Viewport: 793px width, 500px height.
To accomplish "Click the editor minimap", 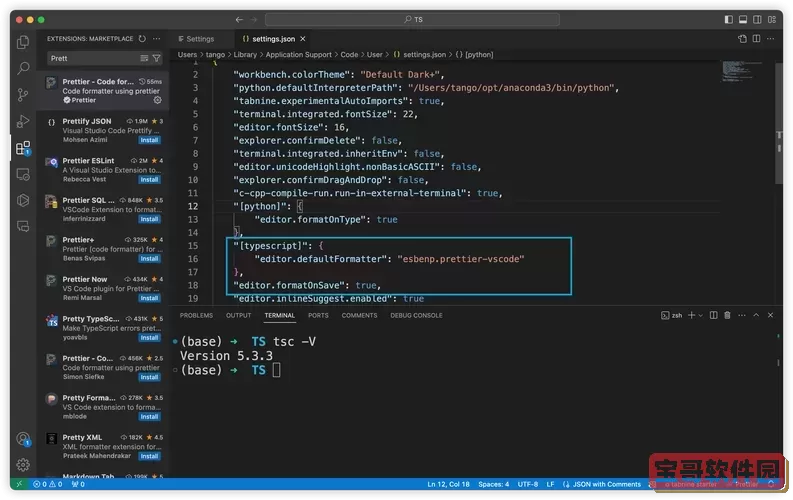I will (741, 71).
